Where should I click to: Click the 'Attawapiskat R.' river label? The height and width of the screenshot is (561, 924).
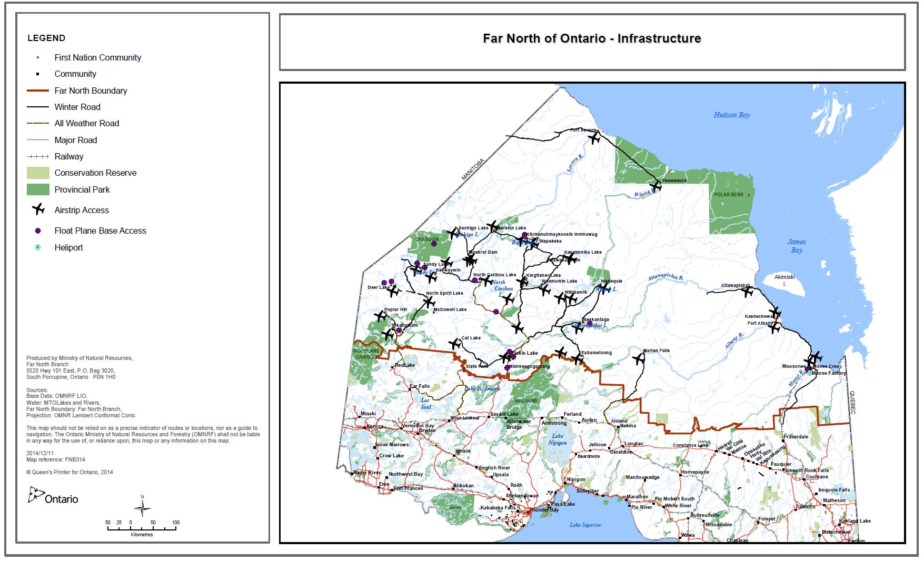[x=665, y=277]
